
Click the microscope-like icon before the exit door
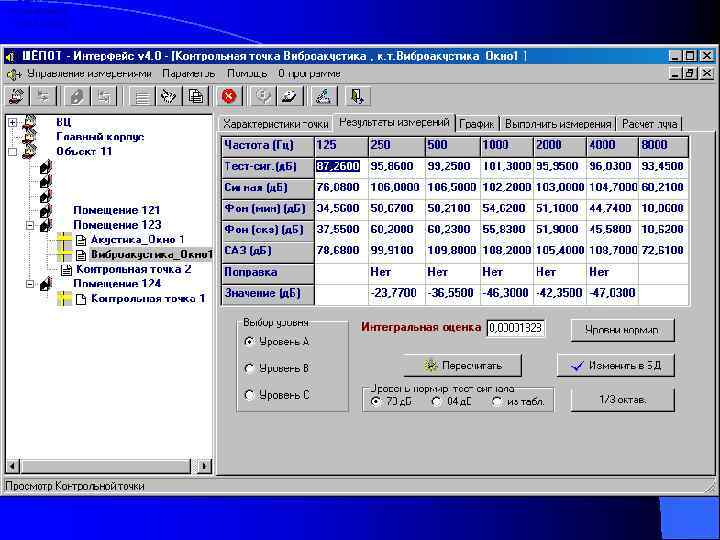click(x=322, y=96)
